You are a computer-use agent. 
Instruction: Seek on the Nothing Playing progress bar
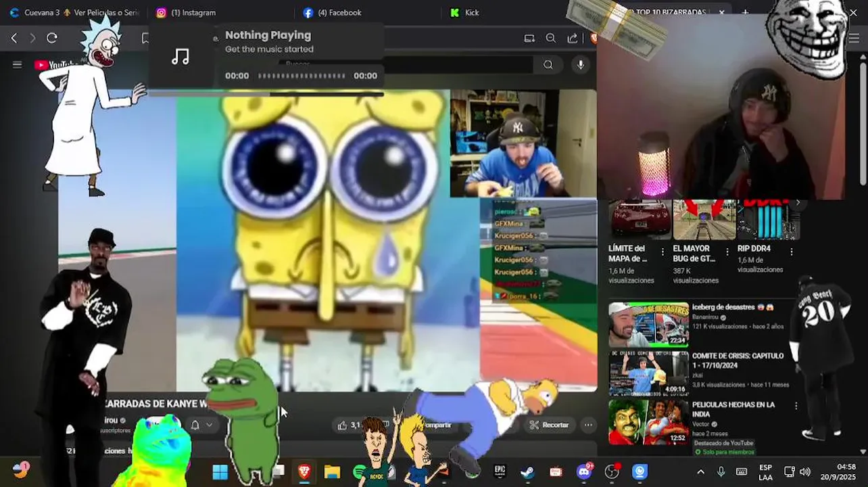coord(302,76)
